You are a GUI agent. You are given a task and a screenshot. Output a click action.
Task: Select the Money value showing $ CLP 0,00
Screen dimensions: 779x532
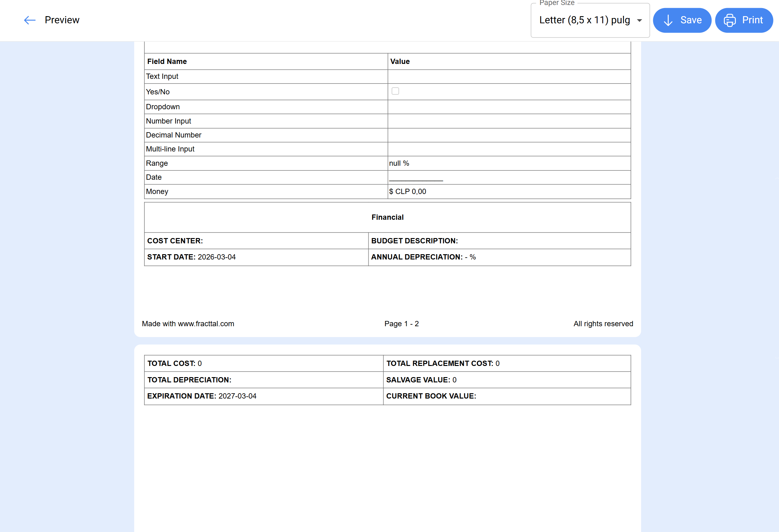[x=407, y=191]
